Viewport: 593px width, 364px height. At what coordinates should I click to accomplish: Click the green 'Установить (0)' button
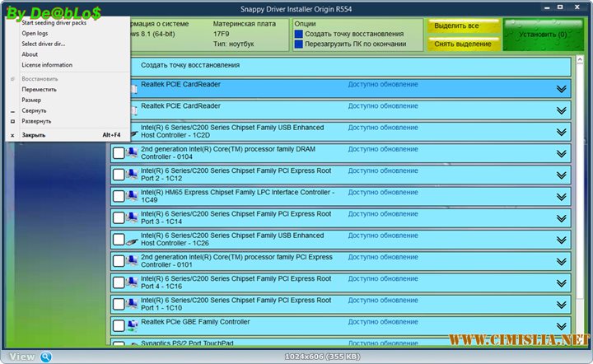pos(542,35)
